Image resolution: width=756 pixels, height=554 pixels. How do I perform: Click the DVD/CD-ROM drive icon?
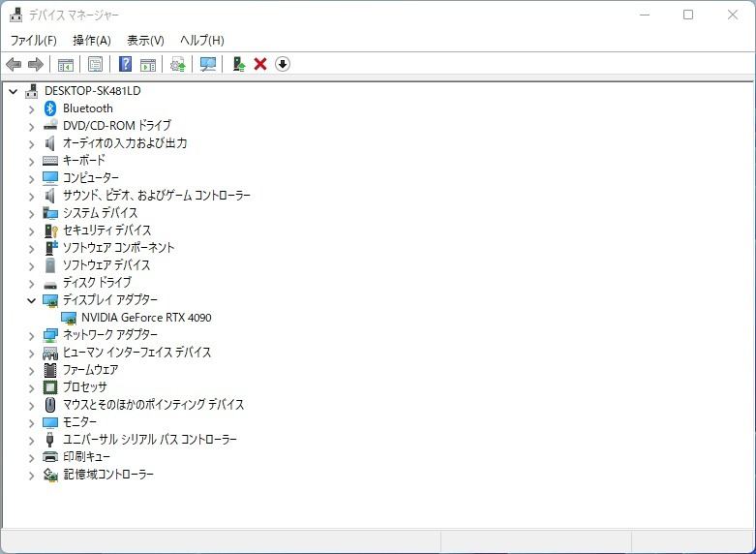(50, 126)
